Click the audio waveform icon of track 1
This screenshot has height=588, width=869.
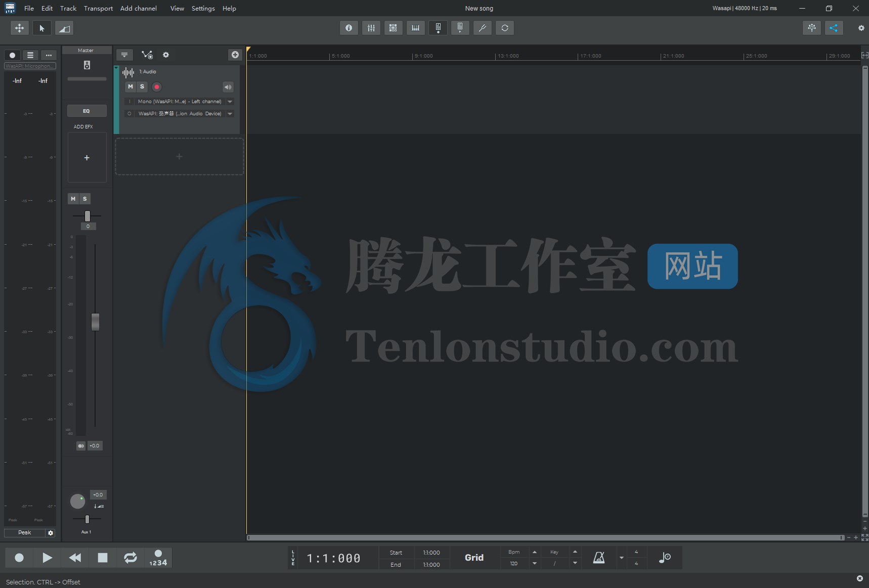tap(128, 72)
